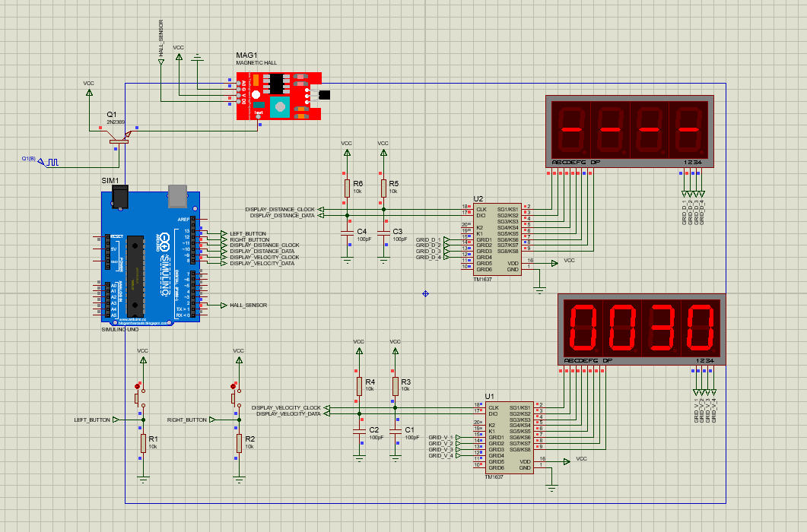Click DISPLAY_DISTANCE_DATA label near U2
Image resolution: width=807 pixels, height=532 pixels.
click(x=282, y=216)
